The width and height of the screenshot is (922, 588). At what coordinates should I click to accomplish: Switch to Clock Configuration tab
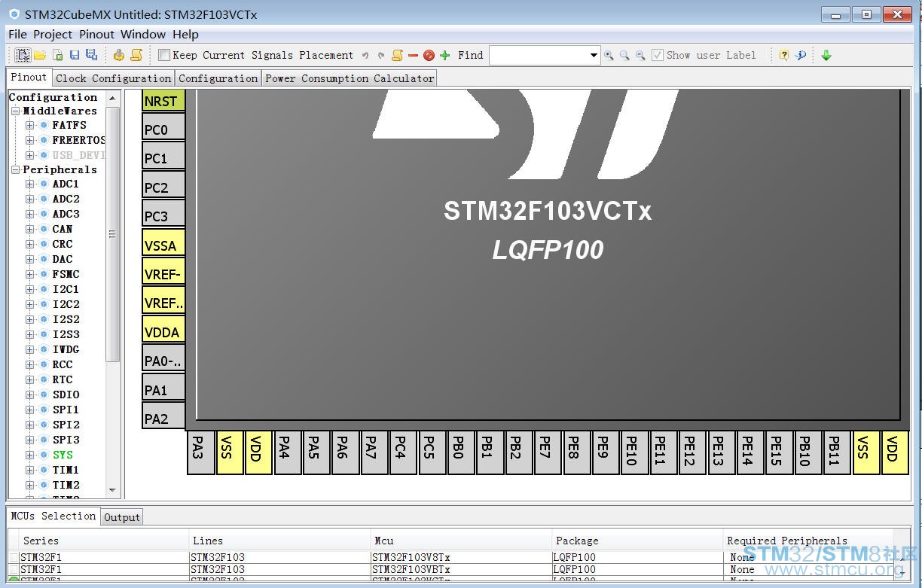[x=114, y=78]
